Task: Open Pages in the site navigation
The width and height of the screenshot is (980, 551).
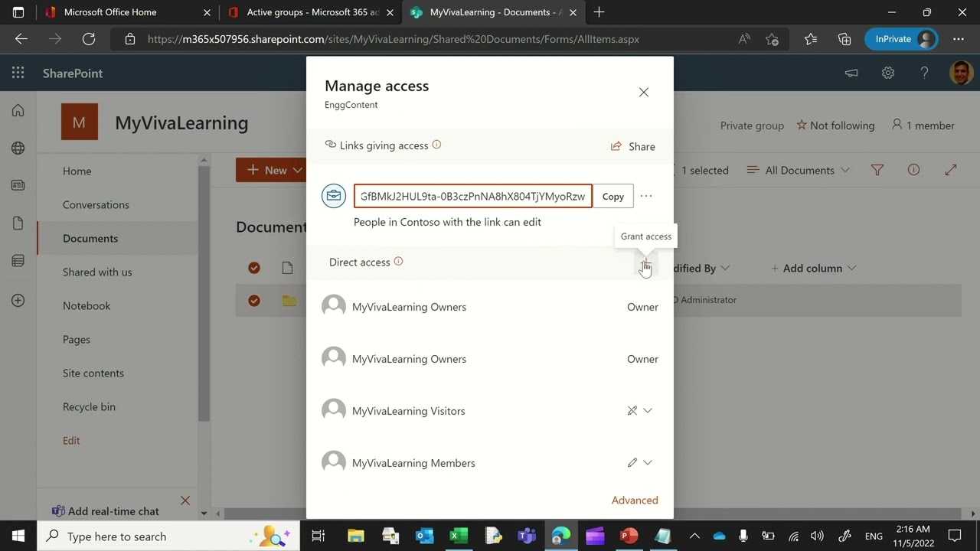Action: pyautogui.click(x=77, y=340)
